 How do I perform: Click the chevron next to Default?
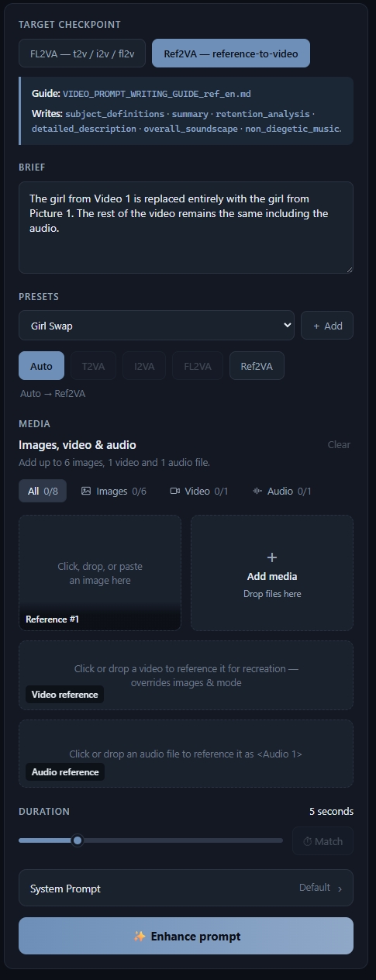coord(340,889)
